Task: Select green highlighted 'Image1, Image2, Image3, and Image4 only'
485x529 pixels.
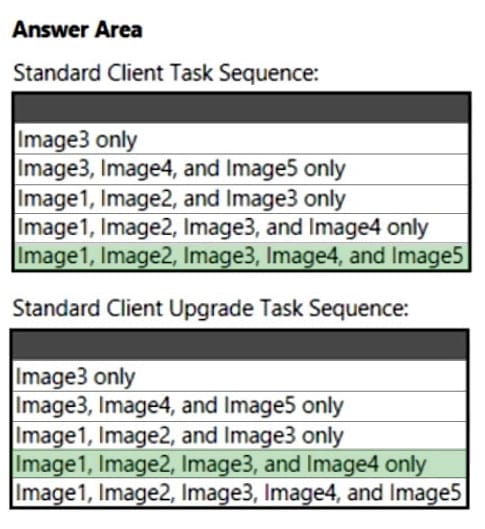Action: pyautogui.click(x=240, y=464)
